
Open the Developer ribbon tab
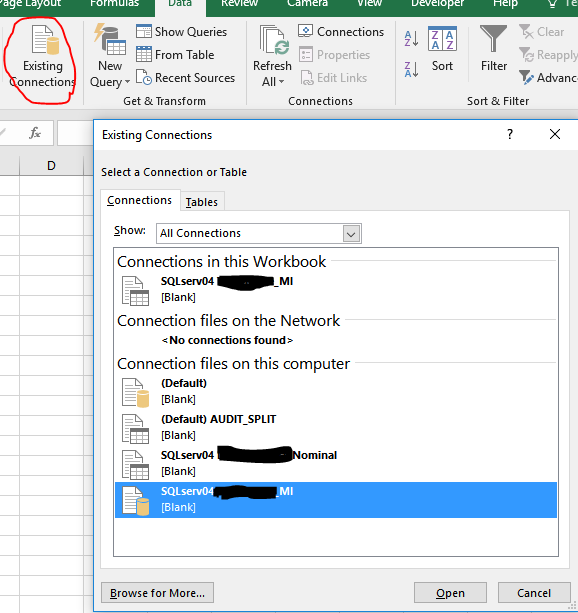(437, 3)
